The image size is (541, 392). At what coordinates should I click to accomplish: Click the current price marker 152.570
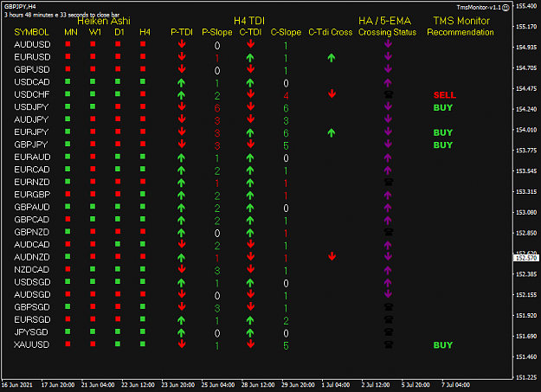pyautogui.click(x=526, y=258)
